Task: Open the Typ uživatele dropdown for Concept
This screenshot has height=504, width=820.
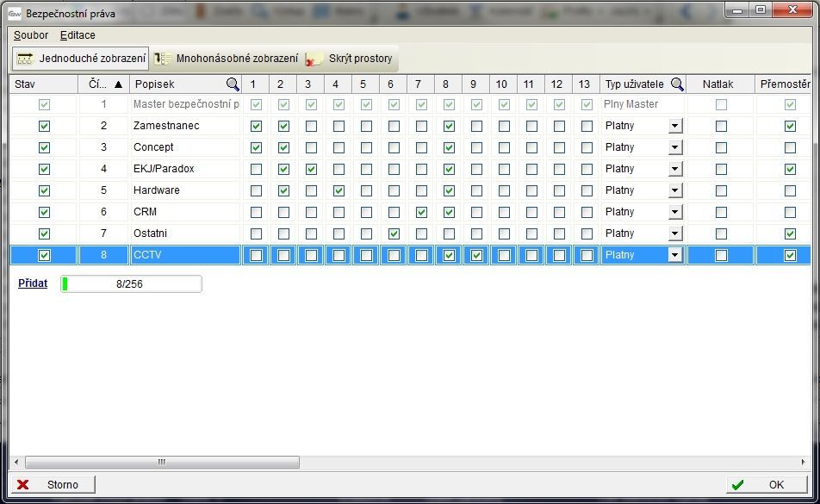Action: coord(674,147)
